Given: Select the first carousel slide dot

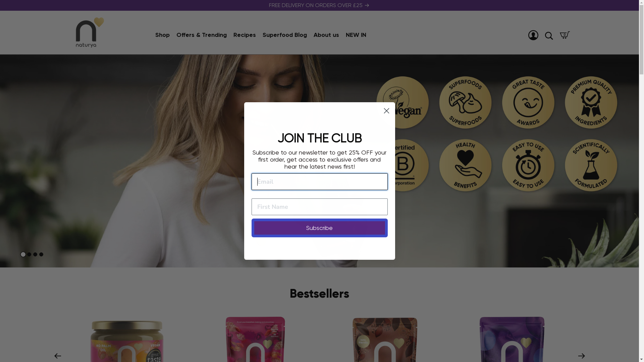Looking at the screenshot, I should coord(23,254).
